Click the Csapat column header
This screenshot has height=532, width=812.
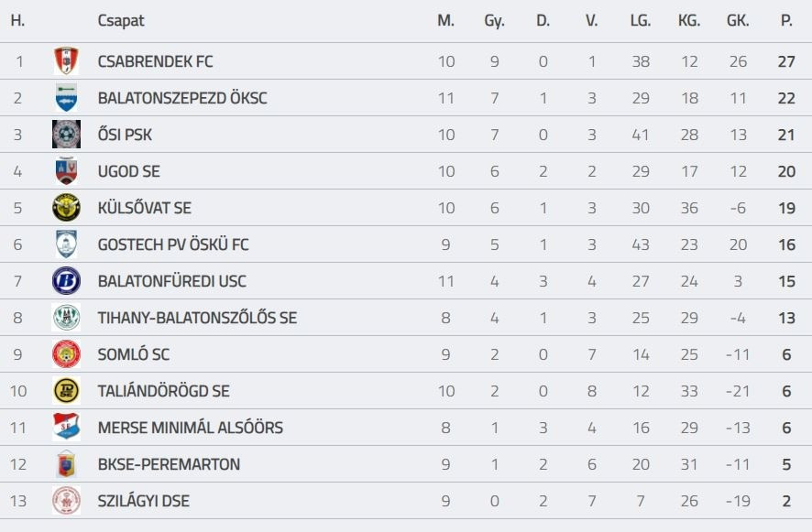click(x=121, y=20)
